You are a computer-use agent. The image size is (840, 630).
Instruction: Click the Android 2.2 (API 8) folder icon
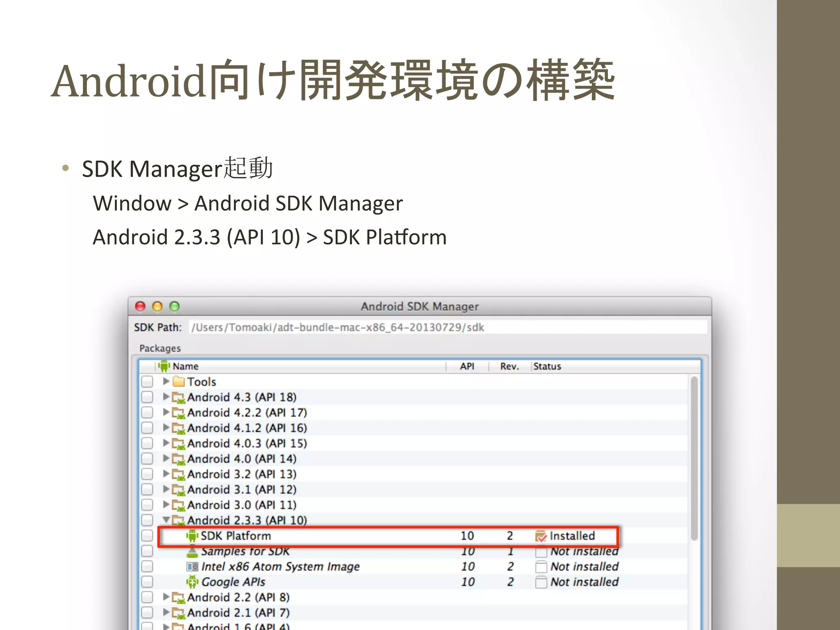coord(178,598)
